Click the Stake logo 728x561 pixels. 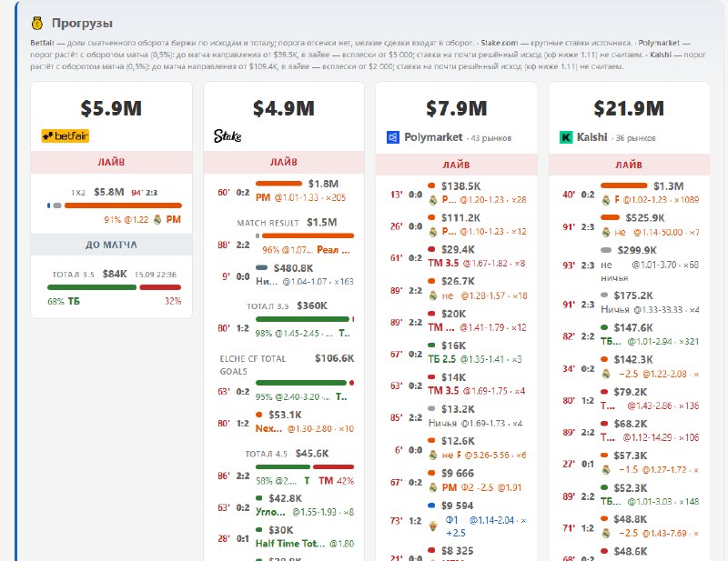pyautogui.click(x=227, y=136)
